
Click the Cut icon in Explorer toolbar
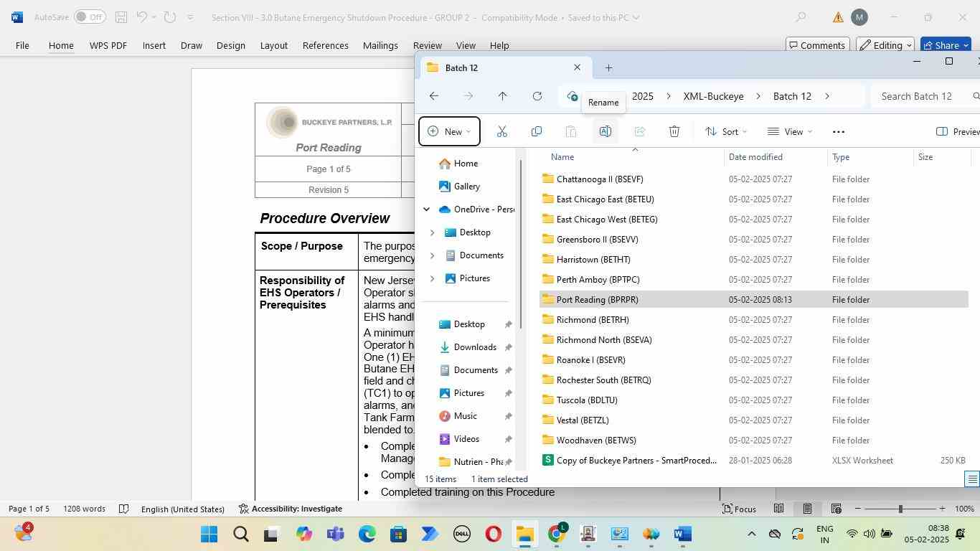501,131
